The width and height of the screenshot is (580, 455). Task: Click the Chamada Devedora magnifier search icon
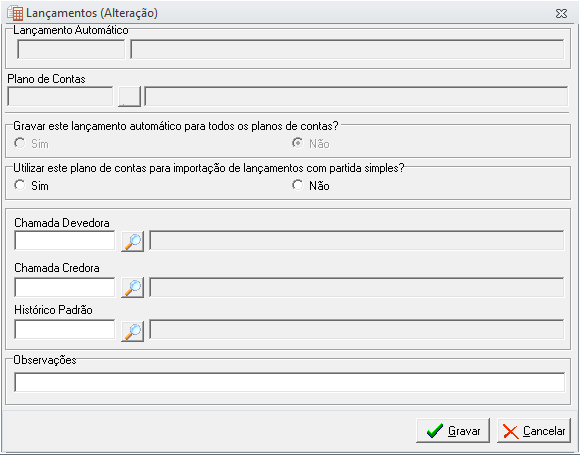(x=132, y=242)
